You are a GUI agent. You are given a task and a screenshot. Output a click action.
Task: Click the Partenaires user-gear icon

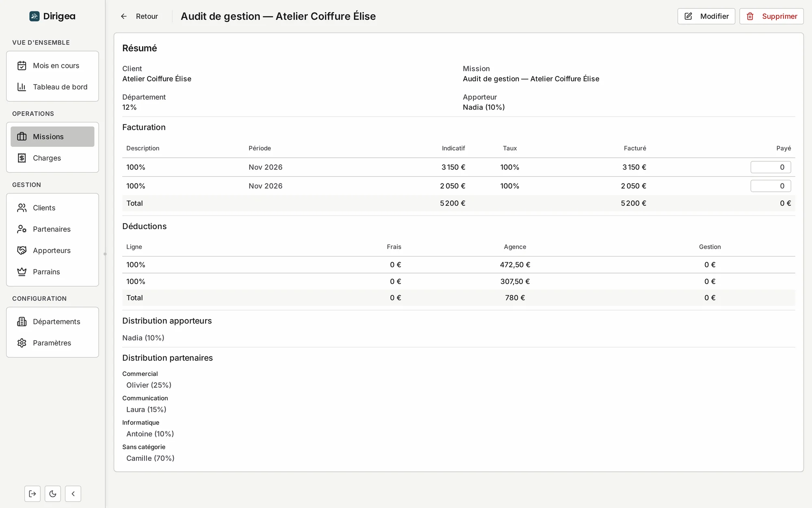[x=22, y=229]
